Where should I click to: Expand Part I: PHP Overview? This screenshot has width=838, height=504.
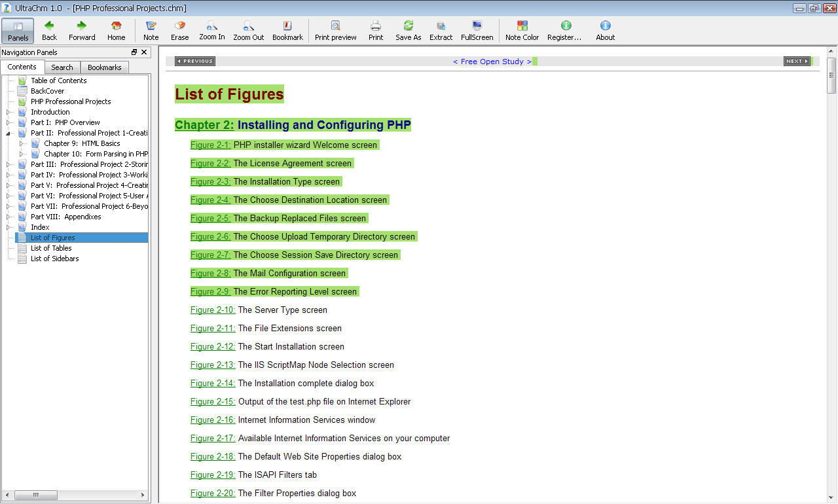(9, 122)
